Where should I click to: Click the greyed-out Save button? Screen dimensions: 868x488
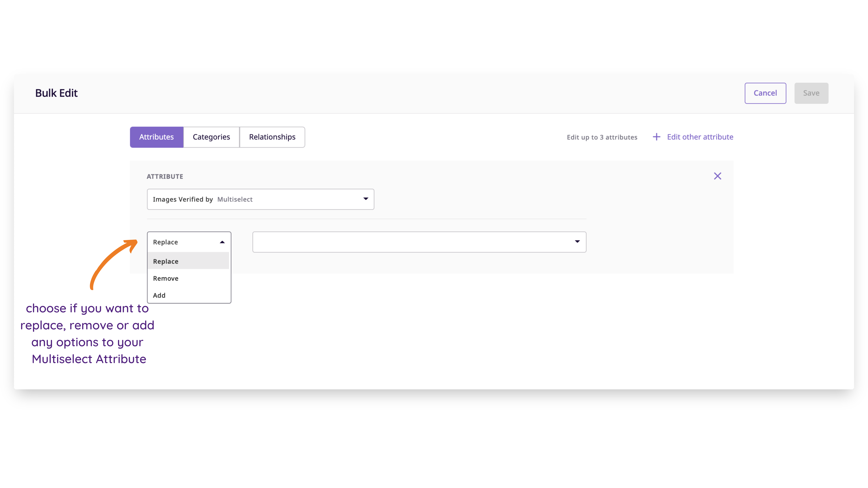click(x=811, y=93)
